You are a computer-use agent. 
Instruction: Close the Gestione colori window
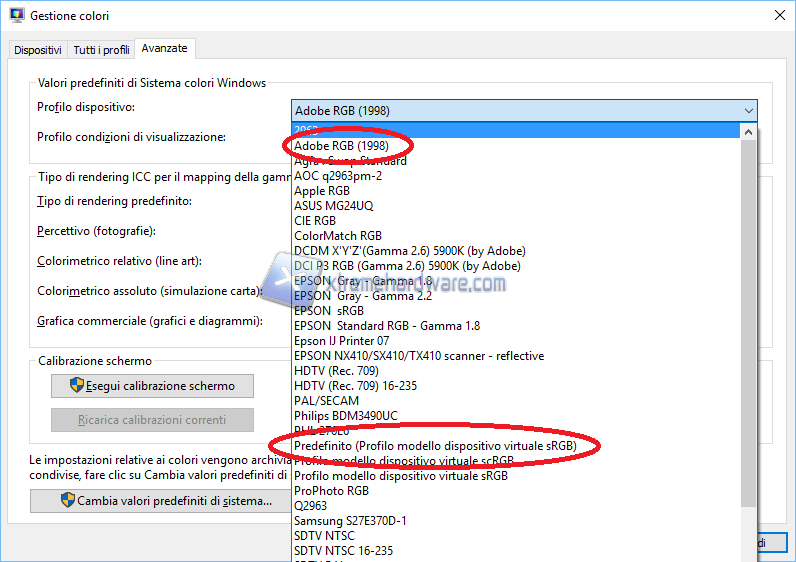point(778,15)
